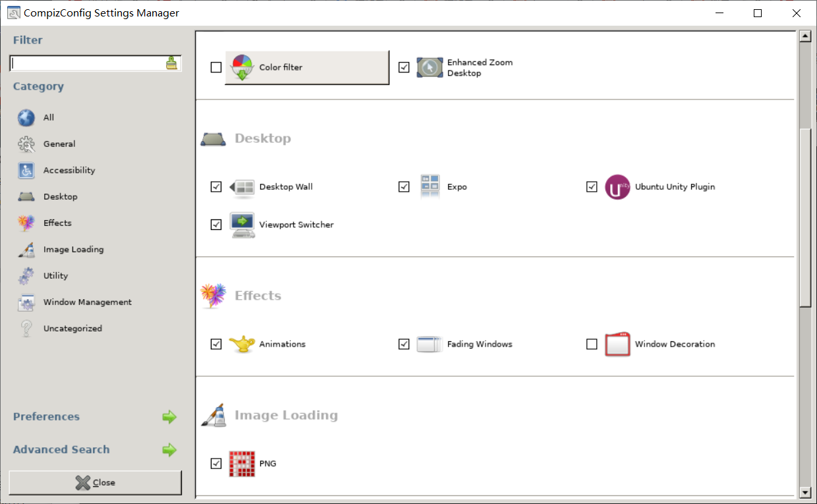
Task: Open the Viewport Switcher label
Action: click(296, 225)
